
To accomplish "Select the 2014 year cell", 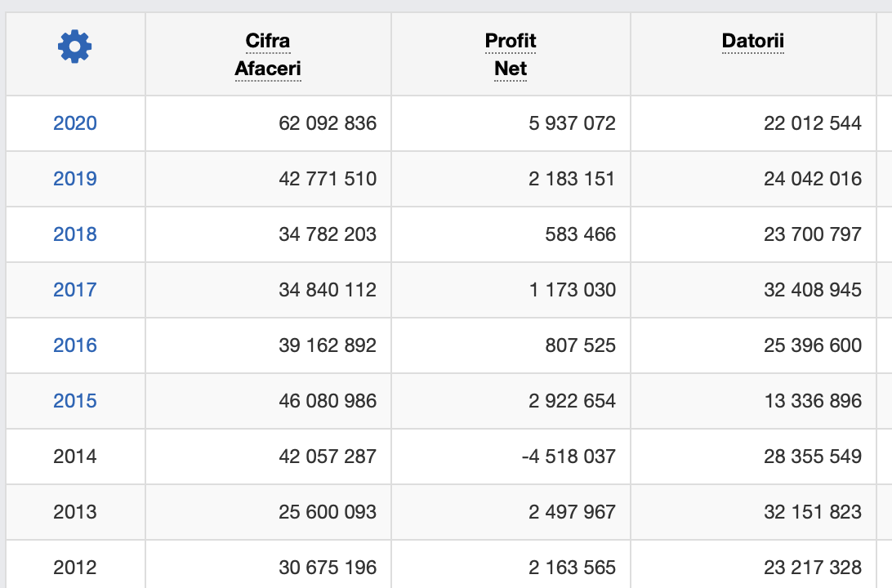I will 75,457.
